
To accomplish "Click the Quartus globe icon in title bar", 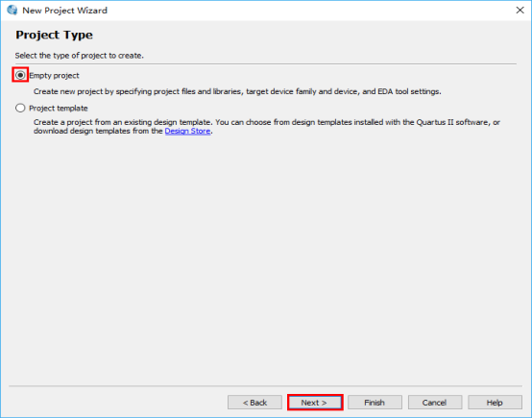I will (x=12, y=11).
